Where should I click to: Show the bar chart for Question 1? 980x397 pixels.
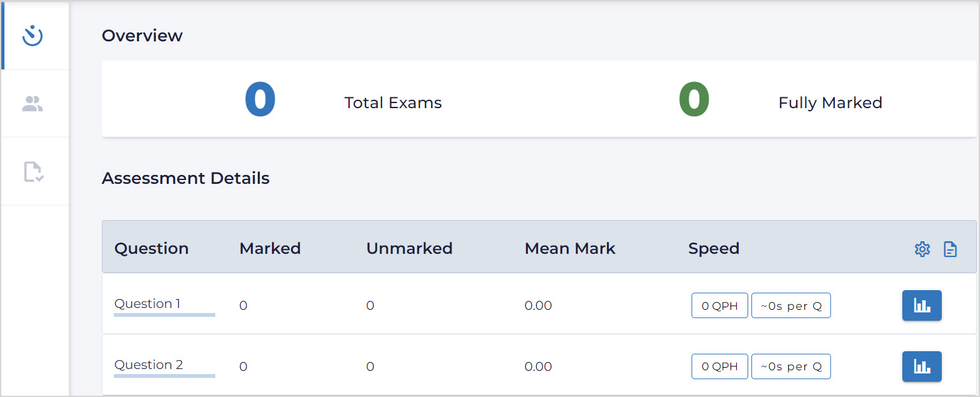point(921,306)
